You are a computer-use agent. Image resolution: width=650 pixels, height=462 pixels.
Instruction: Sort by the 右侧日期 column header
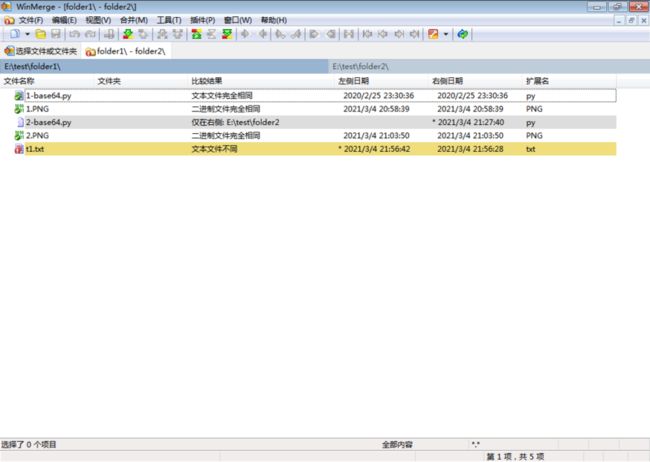tap(476, 81)
